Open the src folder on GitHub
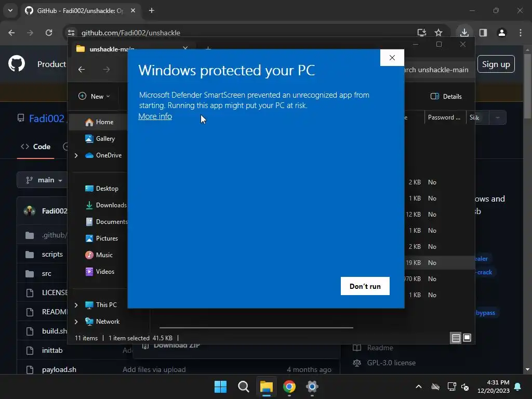This screenshot has width=532, height=399. coord(46,273)
